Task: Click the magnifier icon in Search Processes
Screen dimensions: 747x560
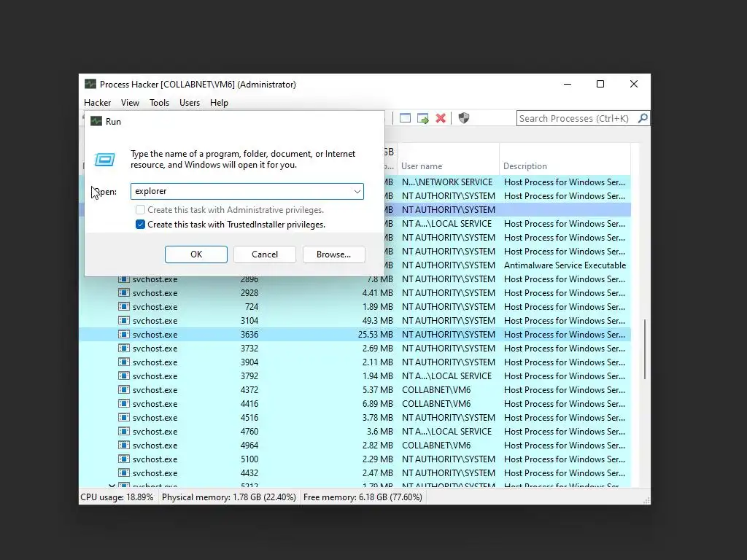Action: tap(643, 117)
